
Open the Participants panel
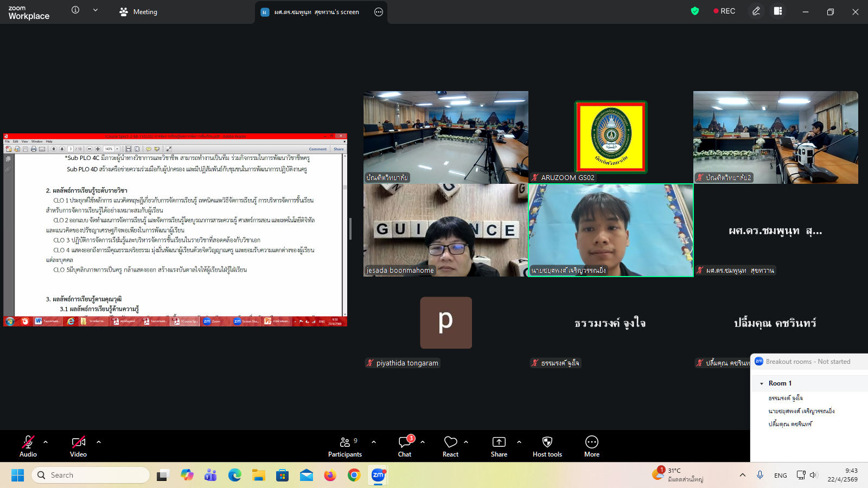pyautogui.click(x=344, y=446)
